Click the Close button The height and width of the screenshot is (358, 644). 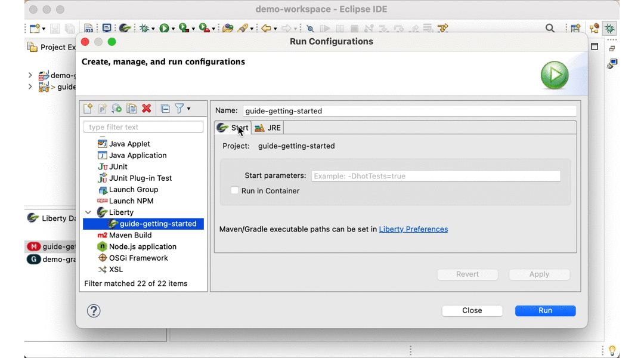click(472, 311)
